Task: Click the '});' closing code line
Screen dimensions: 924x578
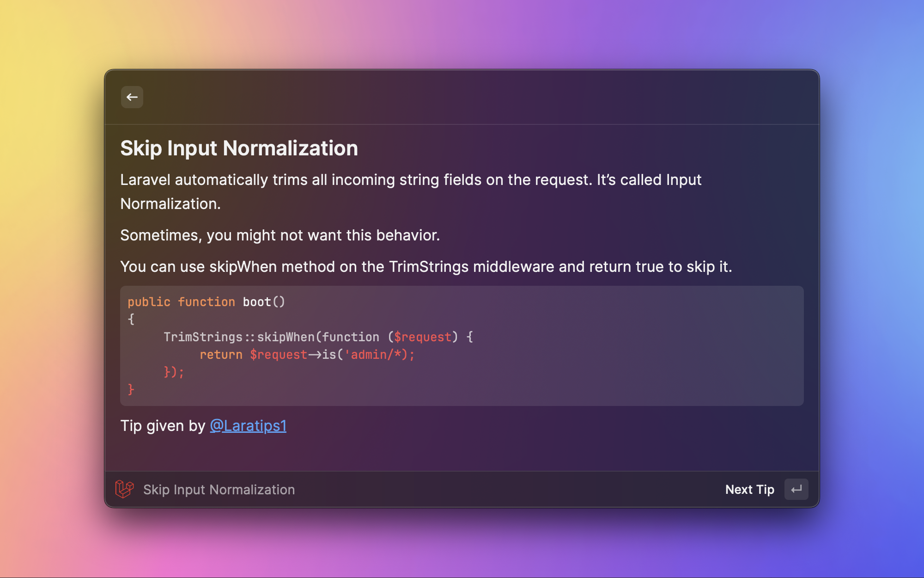Action: [x=174, y=372]
